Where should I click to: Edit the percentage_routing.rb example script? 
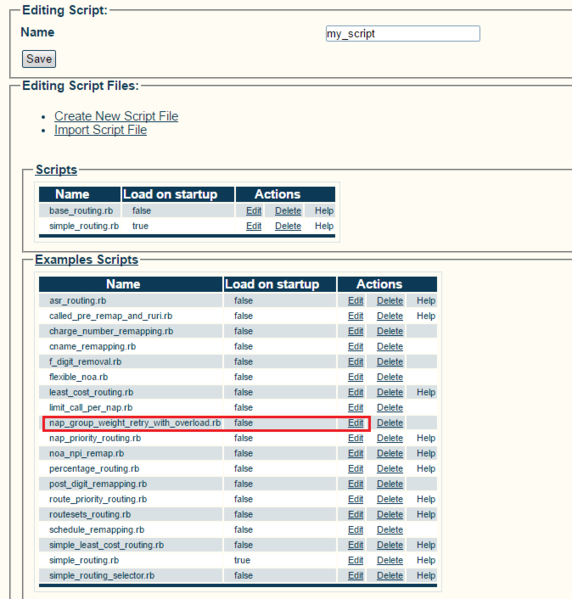point(355,469)
